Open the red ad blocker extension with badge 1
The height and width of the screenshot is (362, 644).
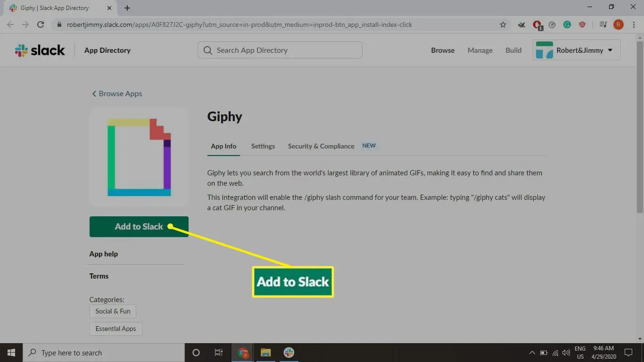(x=537, y=25)
